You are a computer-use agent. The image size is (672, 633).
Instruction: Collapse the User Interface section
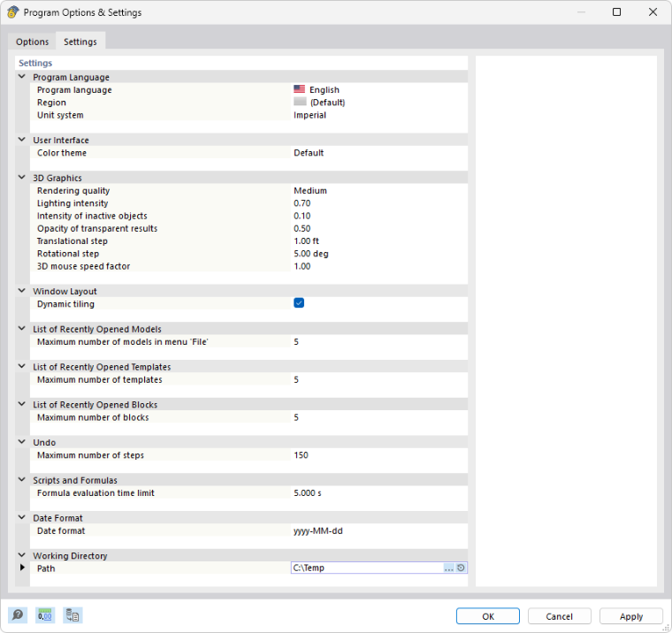tap(22, 140)
